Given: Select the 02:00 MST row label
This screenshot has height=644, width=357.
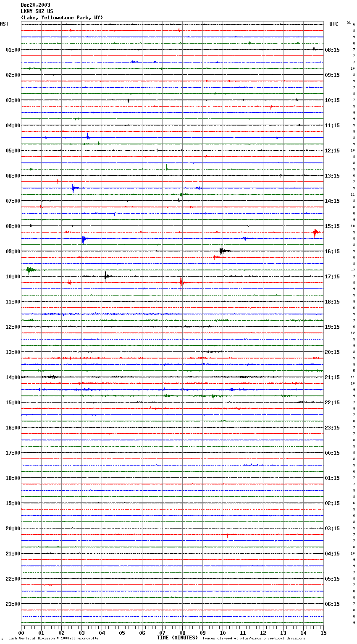Looking at the screenshot, I should pyautogui.click(x=13, y=75).
